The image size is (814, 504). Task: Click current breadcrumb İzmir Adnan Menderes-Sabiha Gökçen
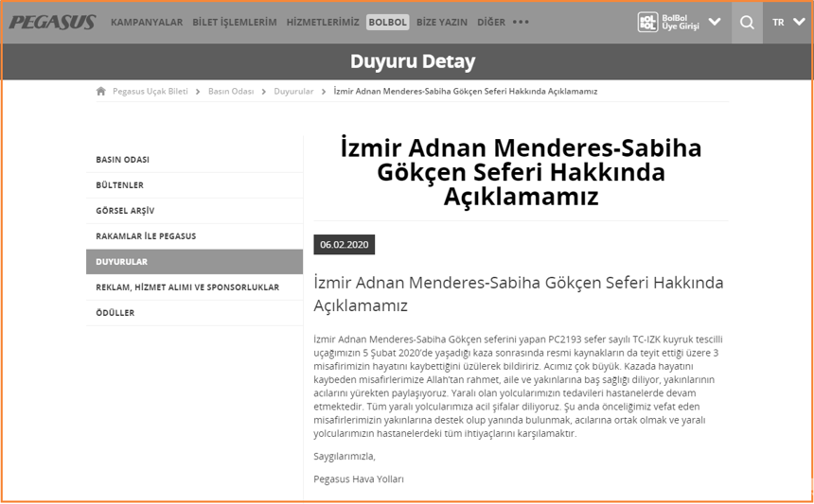point(465,92)
